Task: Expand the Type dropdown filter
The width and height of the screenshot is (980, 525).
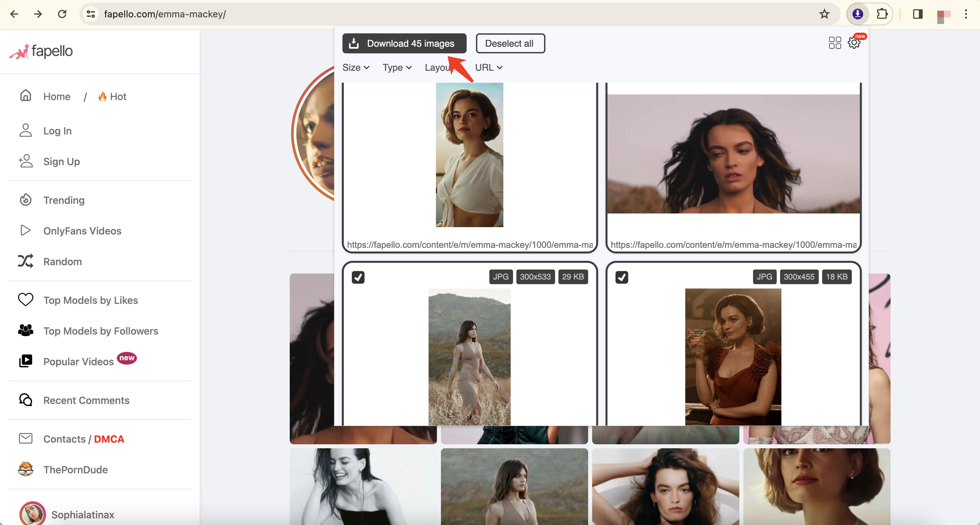Action: coord(396,67)
